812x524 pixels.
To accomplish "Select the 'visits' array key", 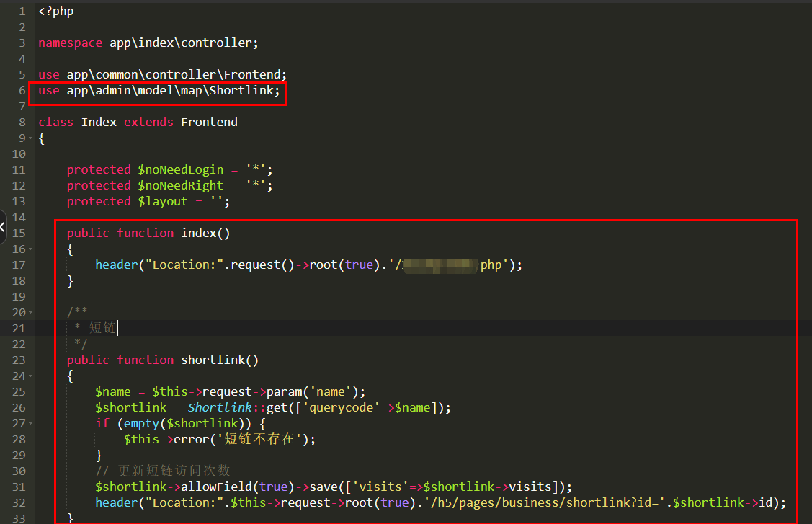I will [x=380, y=487].
